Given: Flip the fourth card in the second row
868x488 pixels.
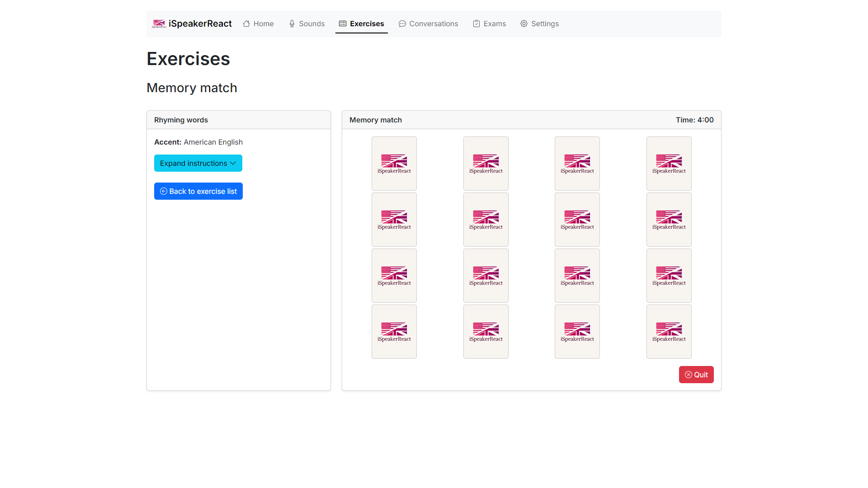Looking at the screenshot, I should 669,220.
